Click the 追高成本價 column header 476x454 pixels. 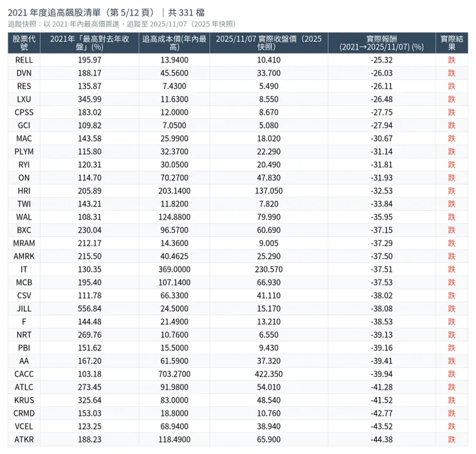[x=174, y=43]
